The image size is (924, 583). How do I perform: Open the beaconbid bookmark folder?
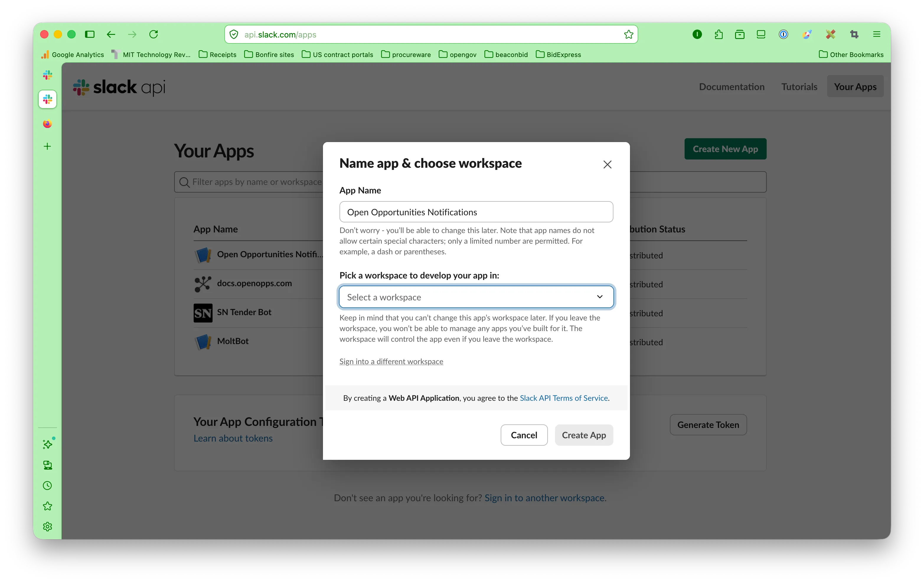click(x=506, y=55)
